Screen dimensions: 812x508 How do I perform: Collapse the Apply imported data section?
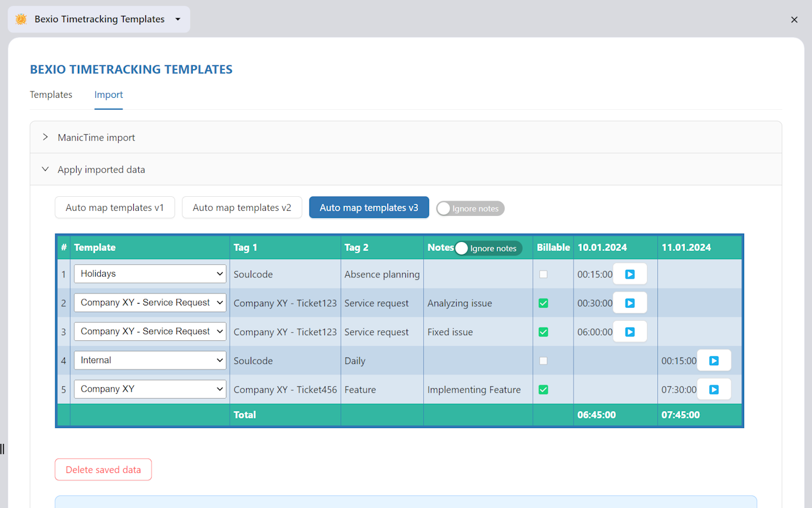[x=406, y=170]
